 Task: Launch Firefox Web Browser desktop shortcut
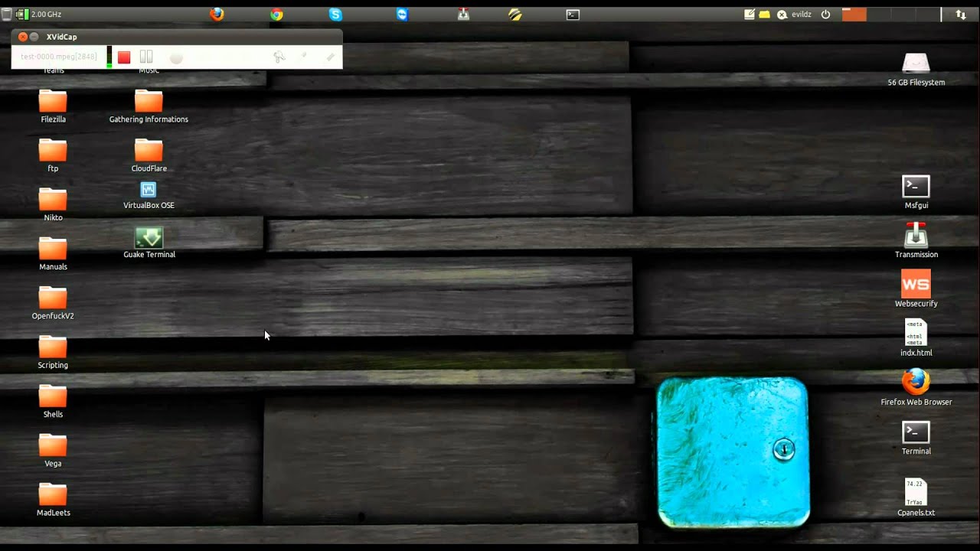tap(916, 387)
